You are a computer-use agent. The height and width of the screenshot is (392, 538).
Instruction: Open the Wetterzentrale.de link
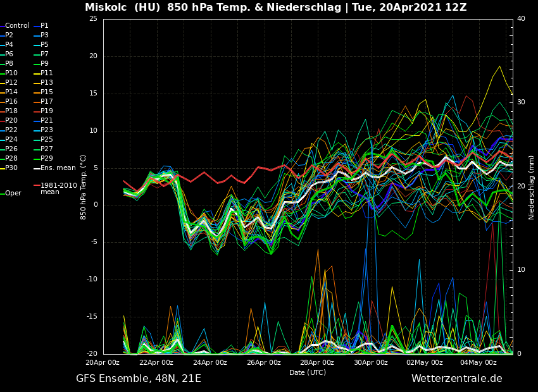coord(456,379)
